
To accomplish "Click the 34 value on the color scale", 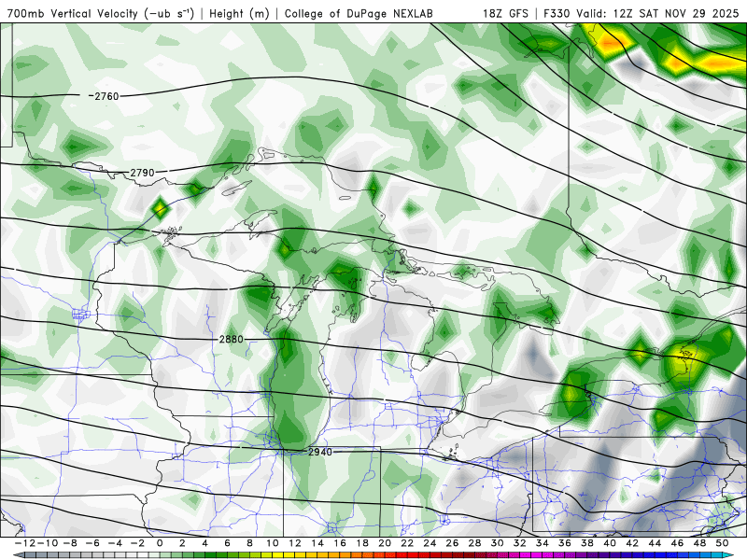I will point(543,543).
